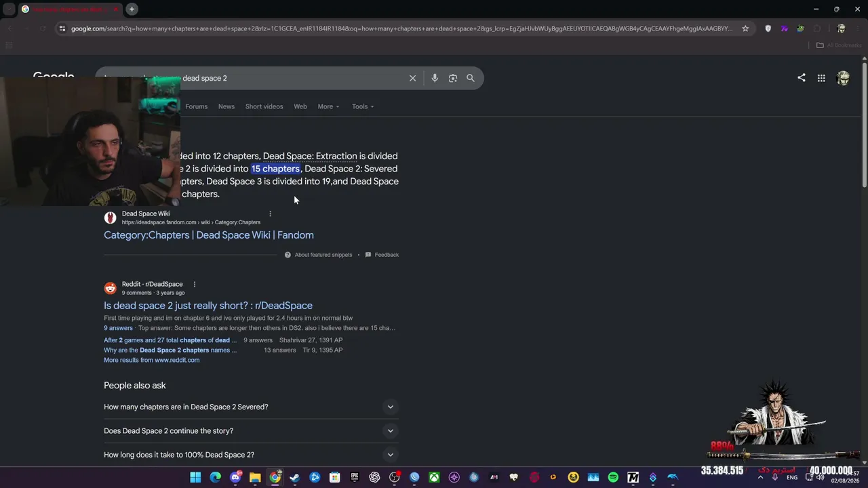Image resolution: width=868 pixels, height=488 pixels.
Task: Open the About featured snippets info
Action: click(318, 255)
